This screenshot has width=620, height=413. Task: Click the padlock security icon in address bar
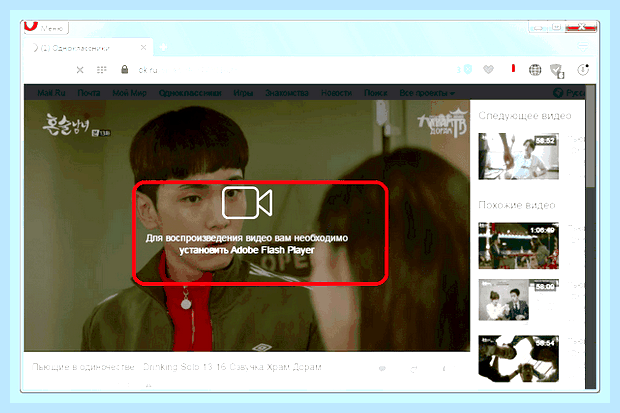125,70
